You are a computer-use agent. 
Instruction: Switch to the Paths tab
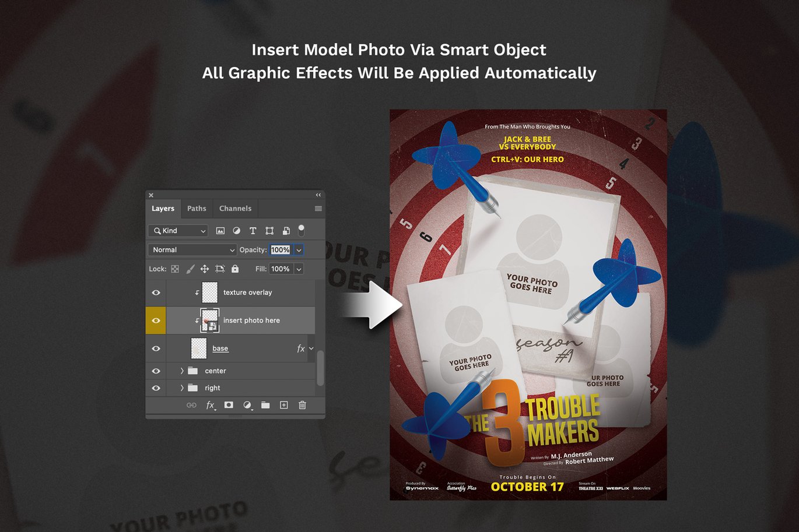tap(197, 209)
